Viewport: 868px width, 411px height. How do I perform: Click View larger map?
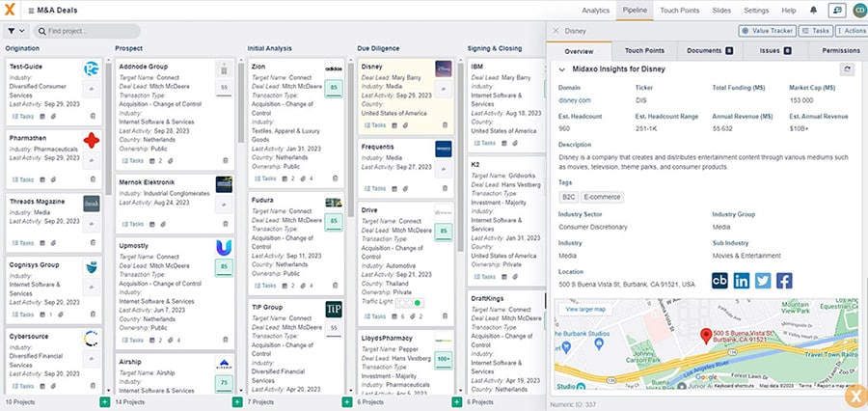[x=585, y=309]
